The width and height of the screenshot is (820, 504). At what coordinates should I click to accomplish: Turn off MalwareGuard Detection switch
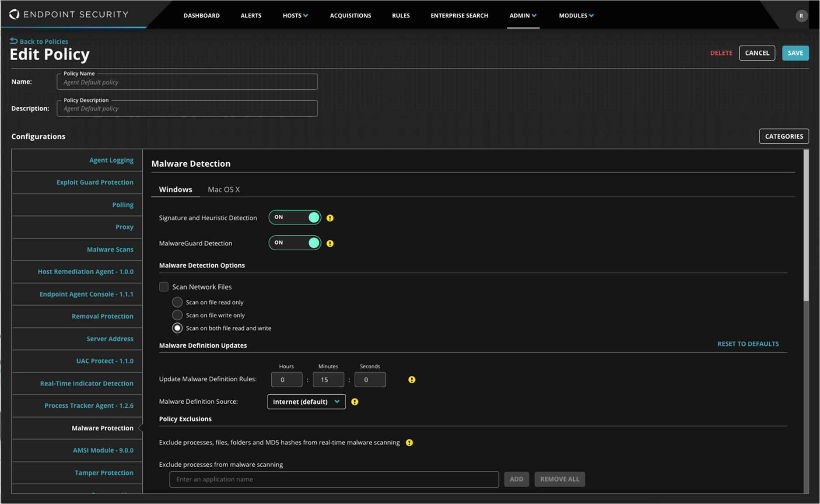(294, 243)
